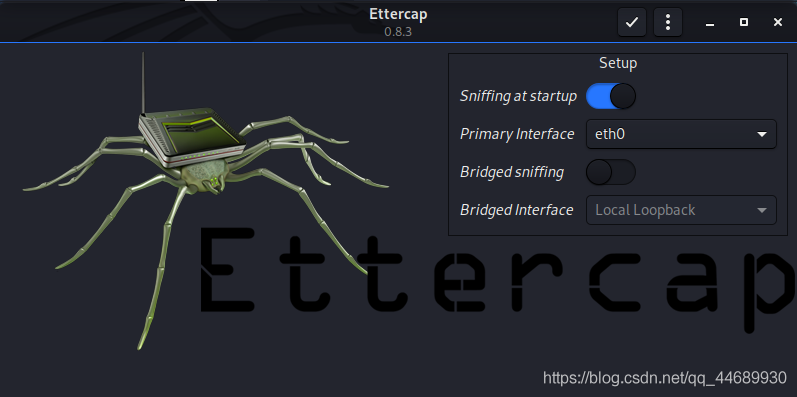Enable the Bridged sniffing switch
The width and height of the screenshot is (797, 397).
(x=610, y=172)
